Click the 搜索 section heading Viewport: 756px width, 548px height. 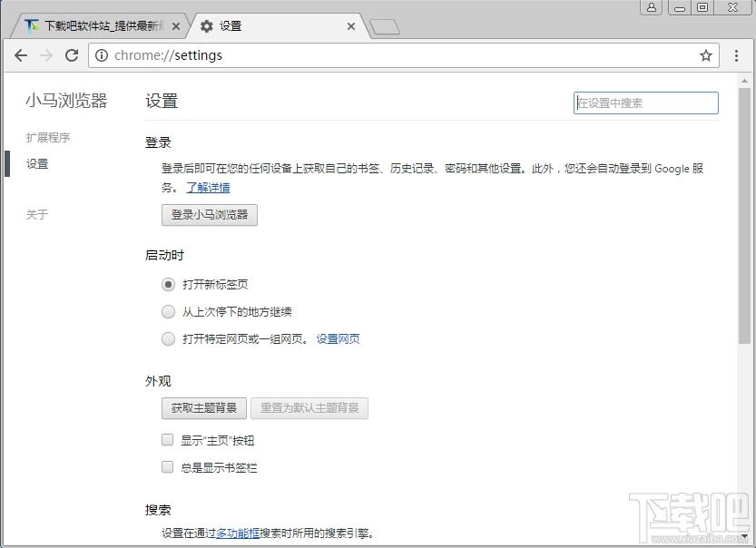coord(158,510)
